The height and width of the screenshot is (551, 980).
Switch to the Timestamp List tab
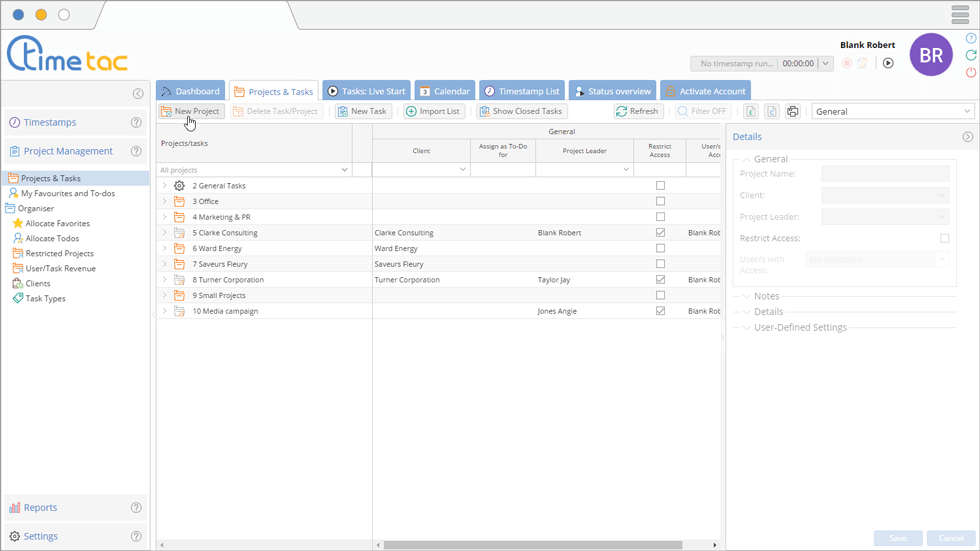(522, 91)
